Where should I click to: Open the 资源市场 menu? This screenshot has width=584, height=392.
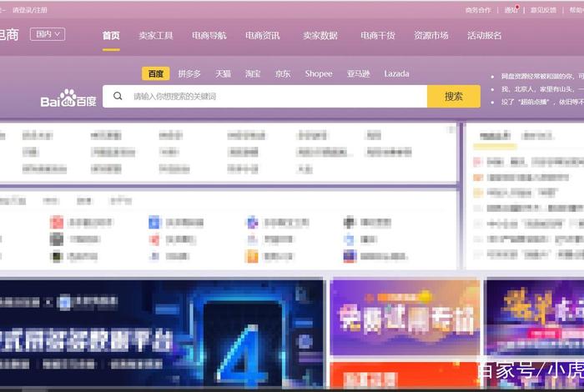(x=431, y=36)
